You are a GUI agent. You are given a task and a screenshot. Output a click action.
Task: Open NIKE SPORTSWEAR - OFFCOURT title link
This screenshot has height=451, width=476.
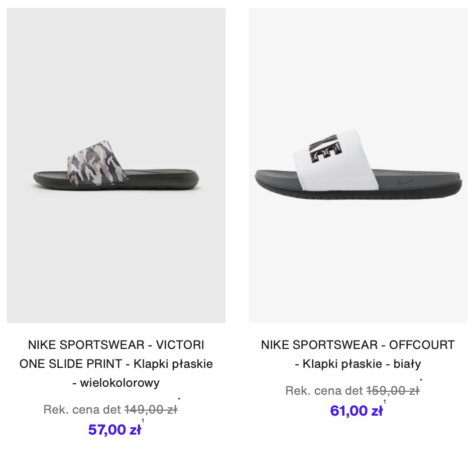(358, 345)
